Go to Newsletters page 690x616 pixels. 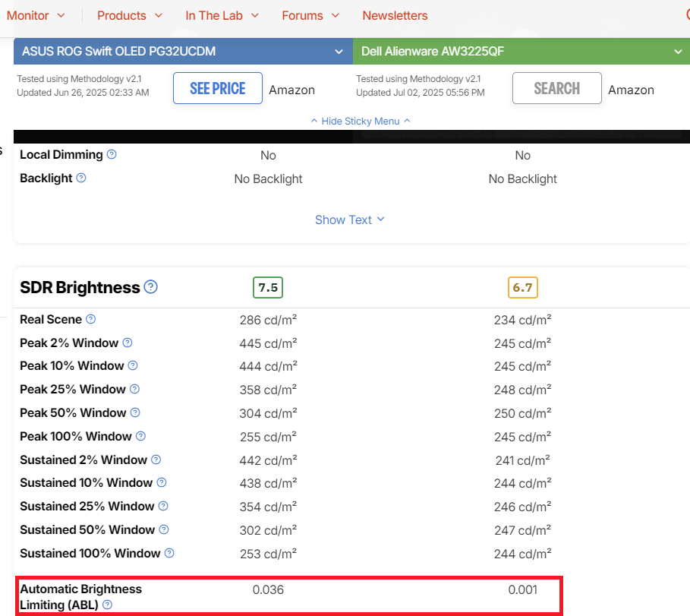click(395, 15)
